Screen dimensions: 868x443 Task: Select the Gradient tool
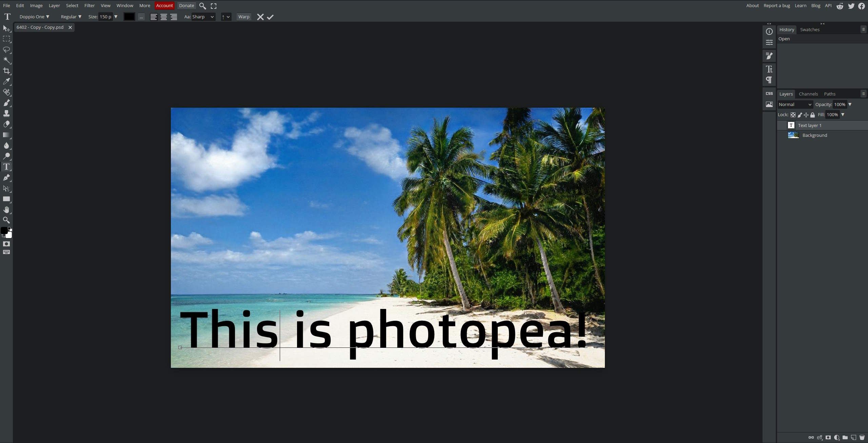pos(6,135)
